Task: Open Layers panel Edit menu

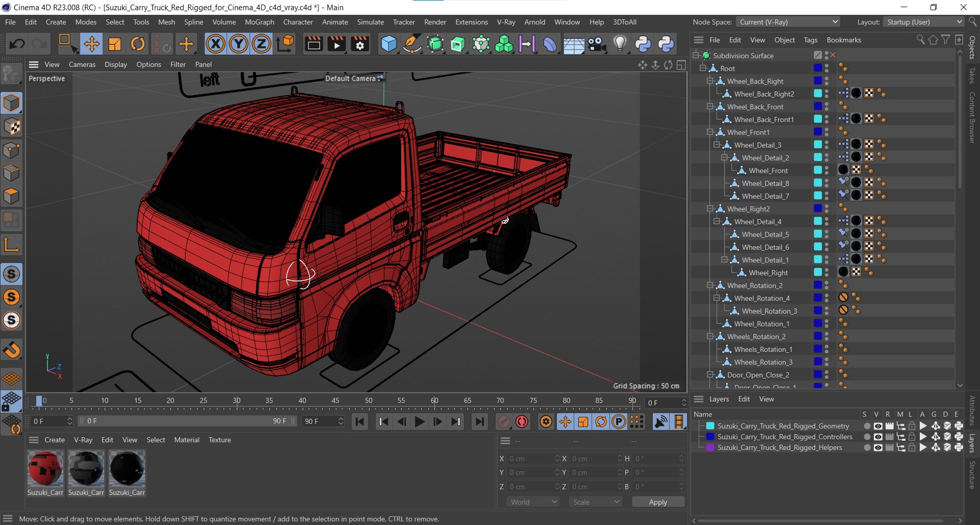Action: (x=744, y=399)
